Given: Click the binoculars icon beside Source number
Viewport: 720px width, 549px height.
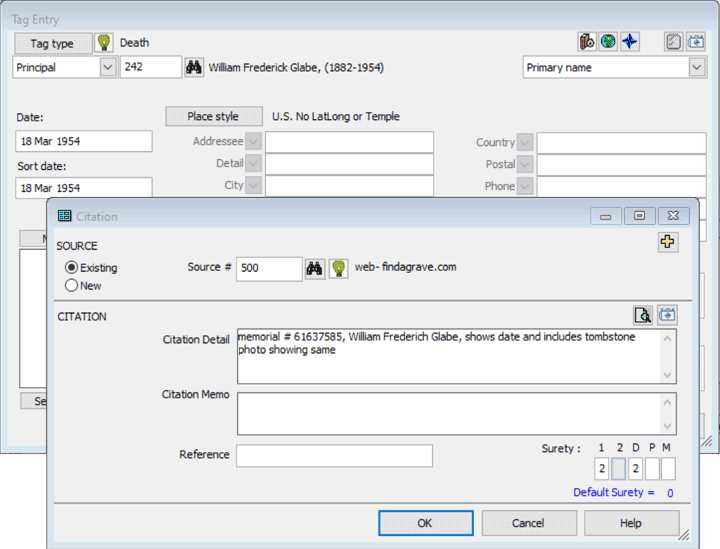Looking at the screenshot, I should point(315,268).
